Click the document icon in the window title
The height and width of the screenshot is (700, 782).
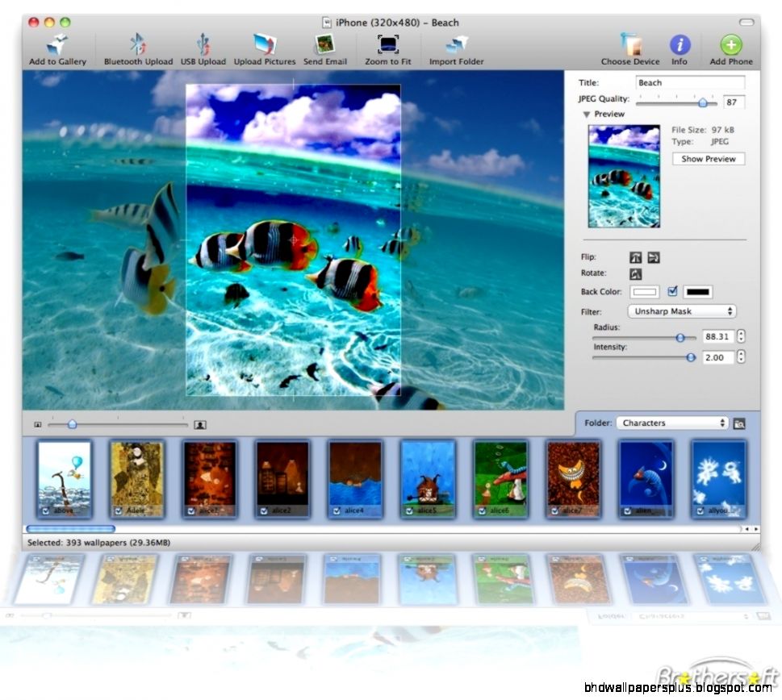(327, 23)
